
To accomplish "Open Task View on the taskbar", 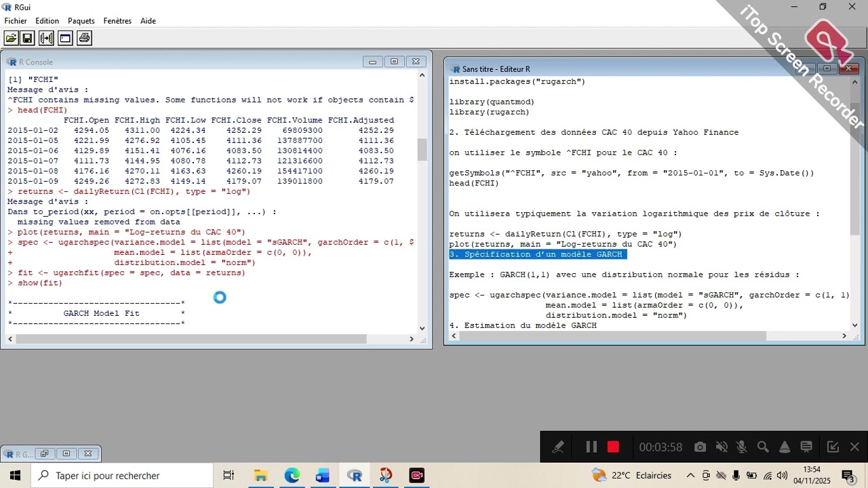I will (x=229, y=476).
